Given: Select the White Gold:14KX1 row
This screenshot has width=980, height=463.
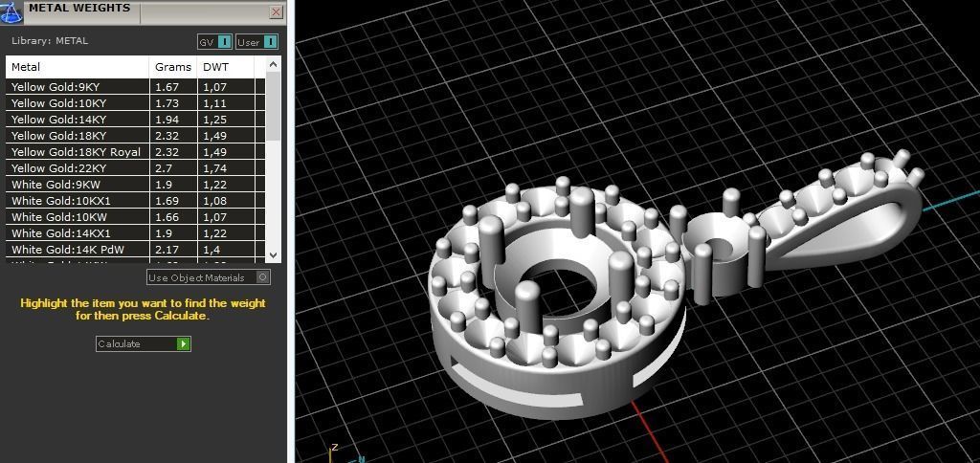Looking at the screenshot, I should click(x=135, y=233).
